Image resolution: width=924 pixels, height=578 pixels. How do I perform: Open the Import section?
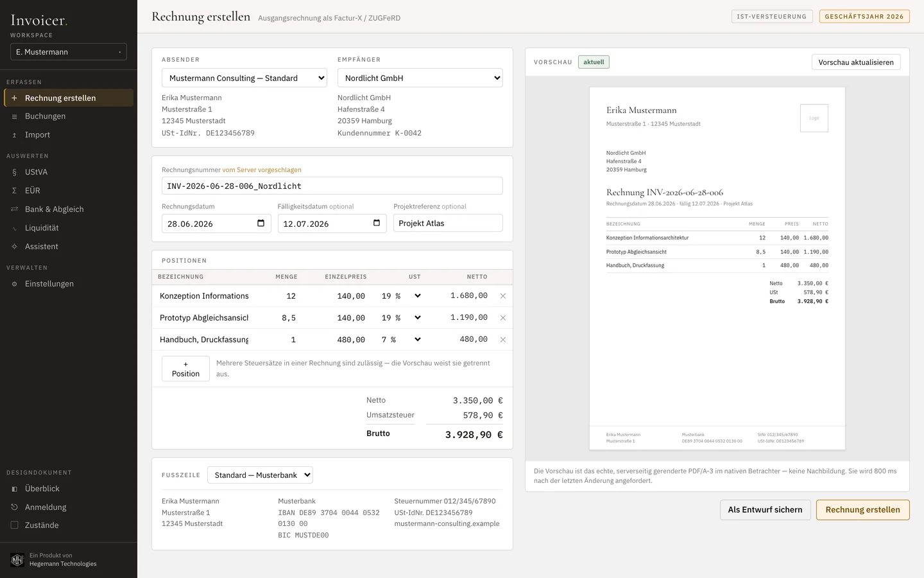point(69,135)
